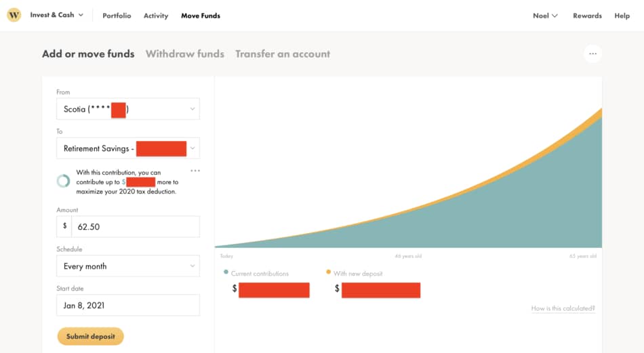Expand the Noel user menu
This screenshot has width=644, height=353.
pos(545,16)
